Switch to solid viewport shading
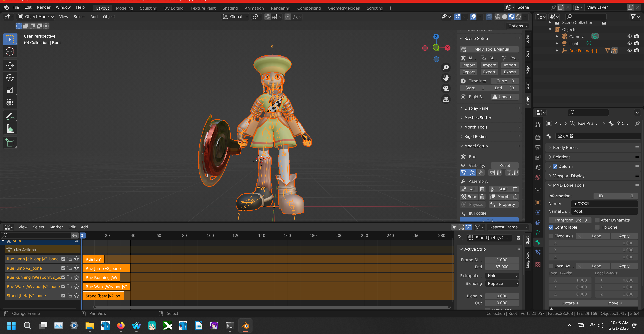644x334 pixels. tap(505, 17)
